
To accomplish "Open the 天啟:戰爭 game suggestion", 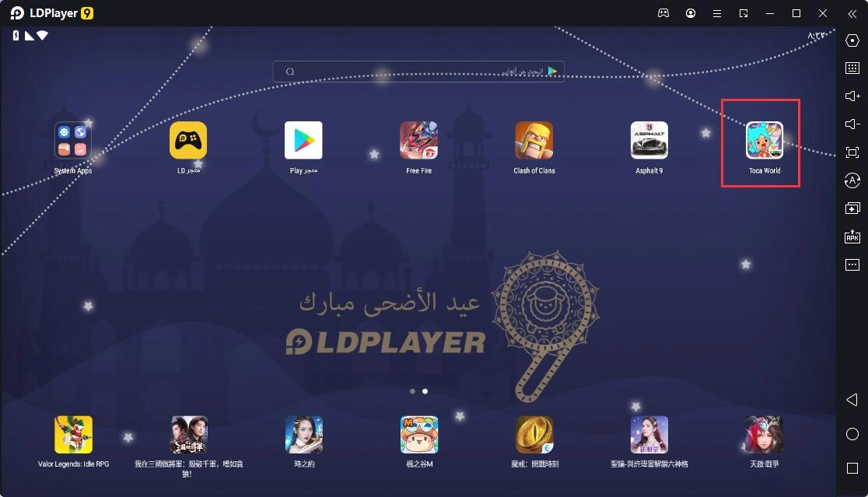I will click(765, 435).
